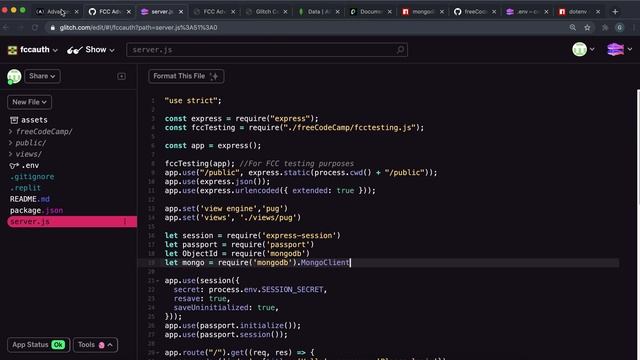Switch to the freeCod GitHub browser tab
The height and width of the screenshot is (360, 640).
(474, 12)
